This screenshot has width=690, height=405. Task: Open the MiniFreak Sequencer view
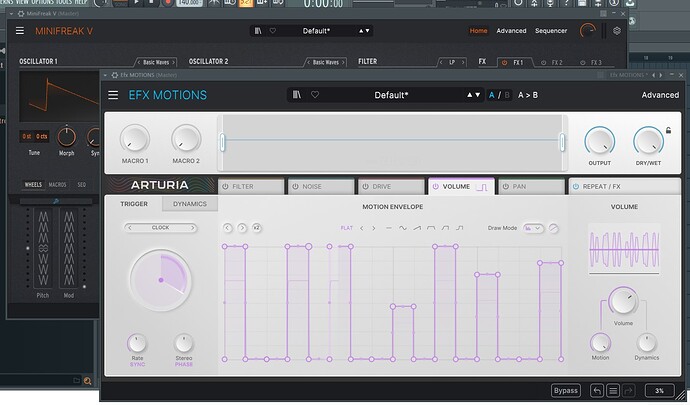click(551, 31)
